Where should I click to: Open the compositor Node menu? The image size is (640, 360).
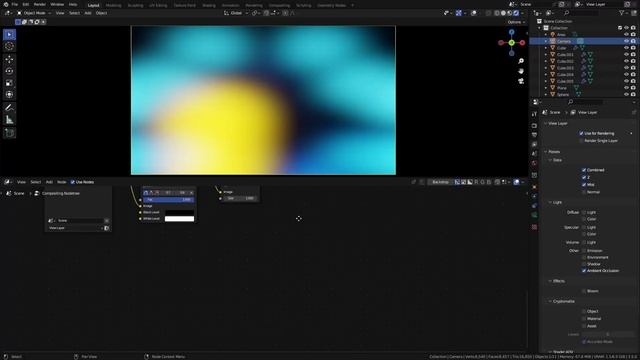click(x=62, y=182)
